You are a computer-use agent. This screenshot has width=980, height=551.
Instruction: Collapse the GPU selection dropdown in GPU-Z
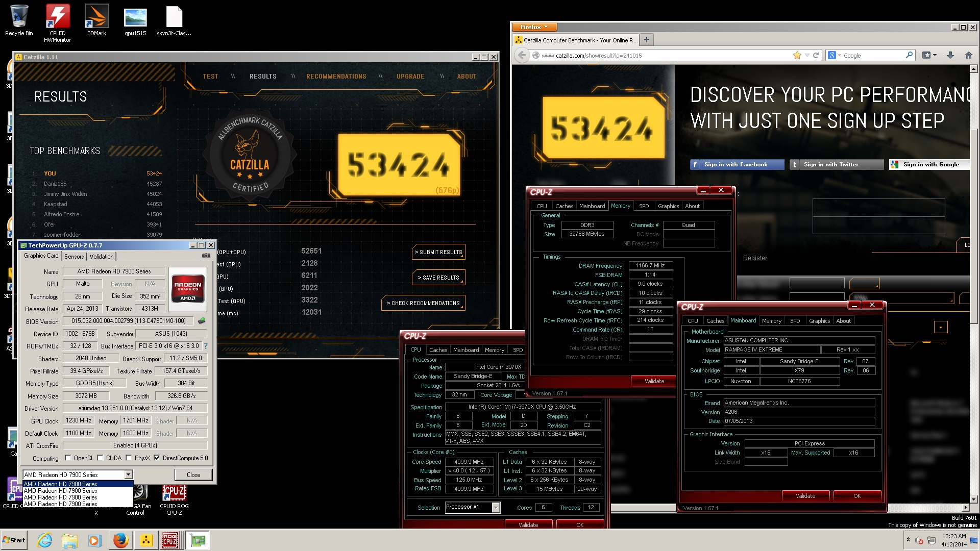(x=128, y=474)
